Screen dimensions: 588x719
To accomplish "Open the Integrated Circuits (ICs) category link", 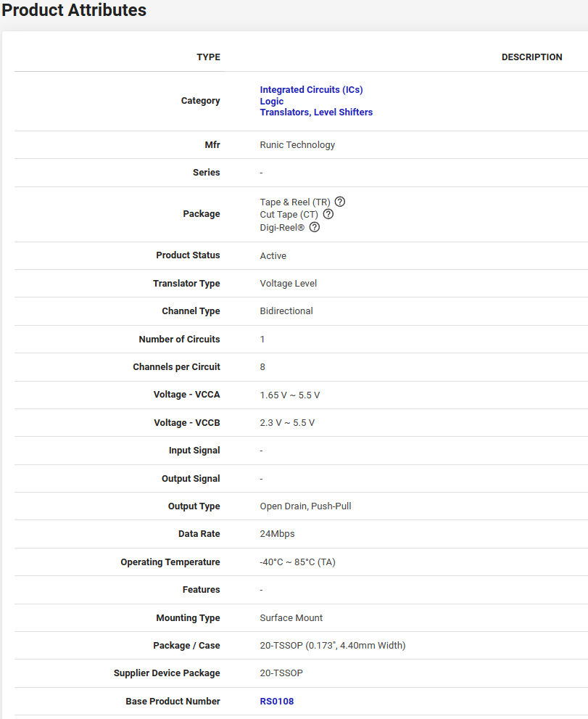I will [x=311, y=90].
